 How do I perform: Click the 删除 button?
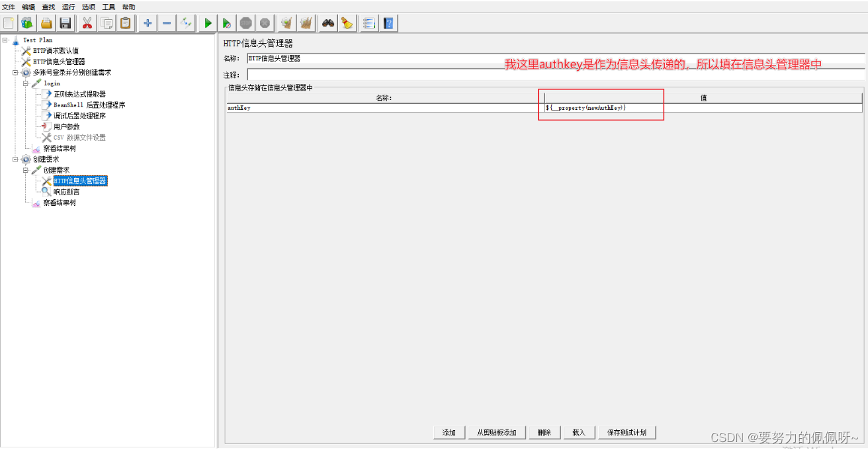(544, 432)
